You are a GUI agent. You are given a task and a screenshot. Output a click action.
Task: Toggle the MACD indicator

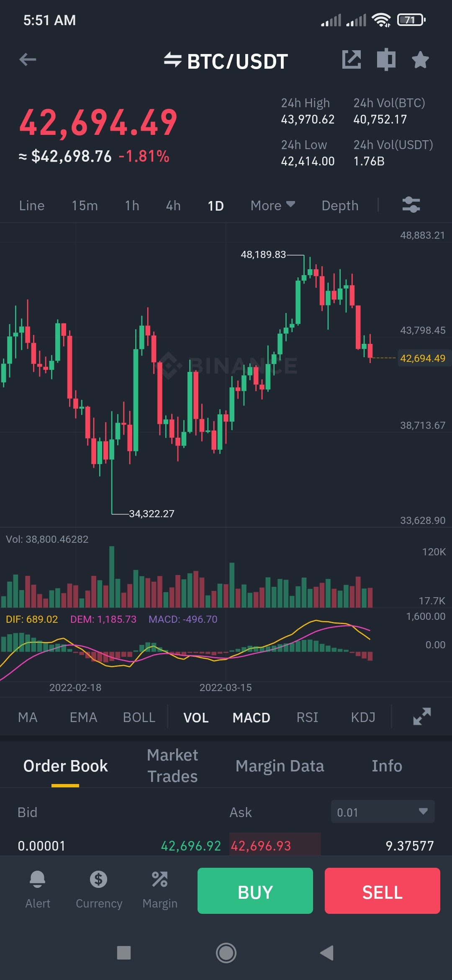coord(251,717)
